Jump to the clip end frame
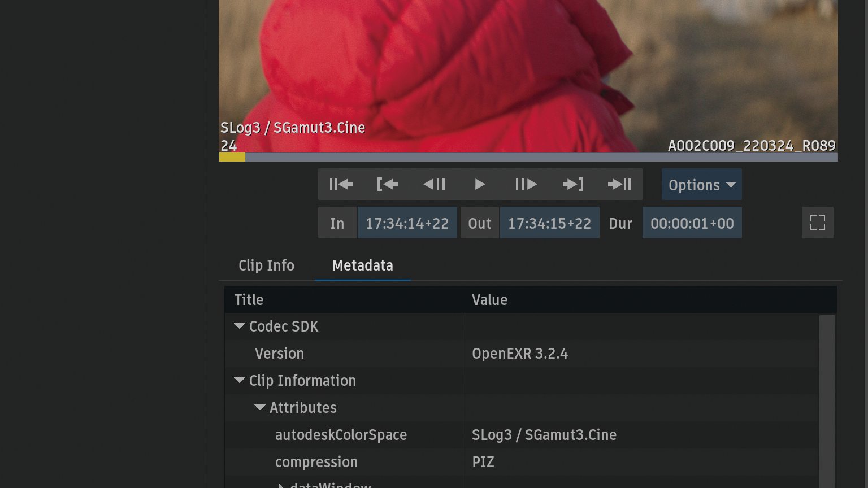 pyautogui.click(x=619, y=184)
